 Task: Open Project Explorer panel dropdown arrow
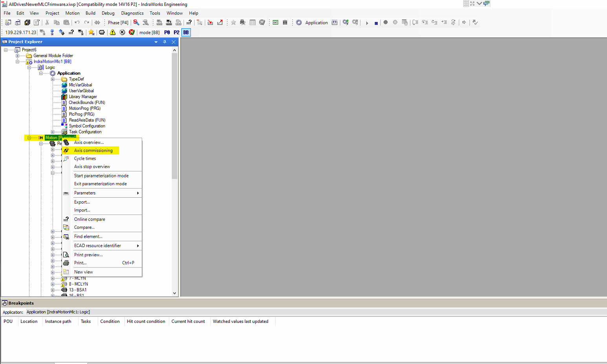click(x=156, y=42)
